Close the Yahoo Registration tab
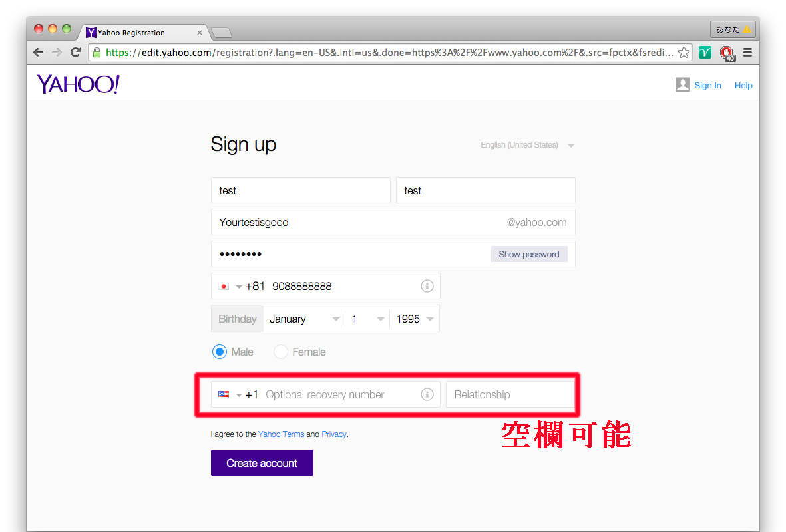 pyautogui.click(x=200, y=33)
